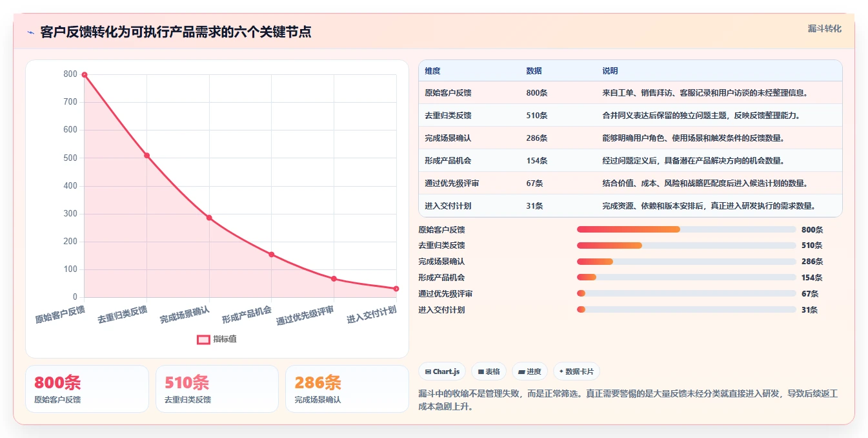Click the Chart.js tag chip

(442, 371)
